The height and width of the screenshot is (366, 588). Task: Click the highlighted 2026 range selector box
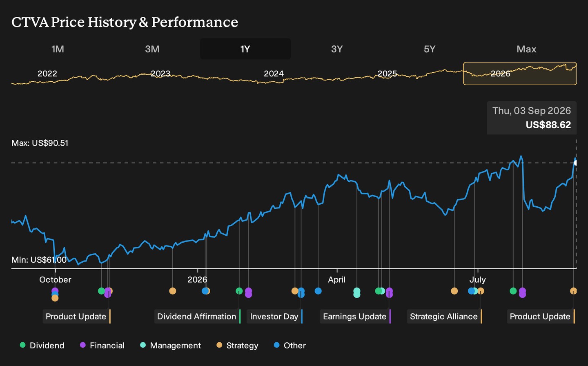coord(520,74)
